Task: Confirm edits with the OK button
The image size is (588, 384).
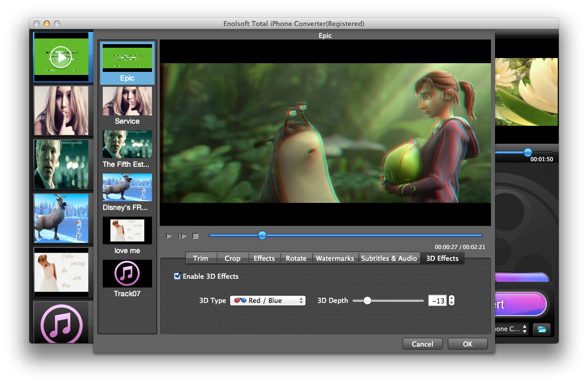Action: coord(468,344)
